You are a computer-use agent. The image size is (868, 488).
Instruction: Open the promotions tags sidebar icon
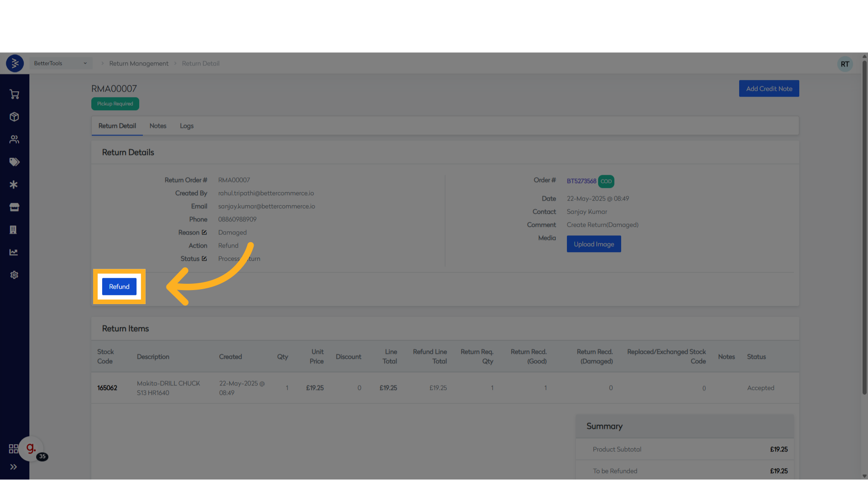[14, 162]
